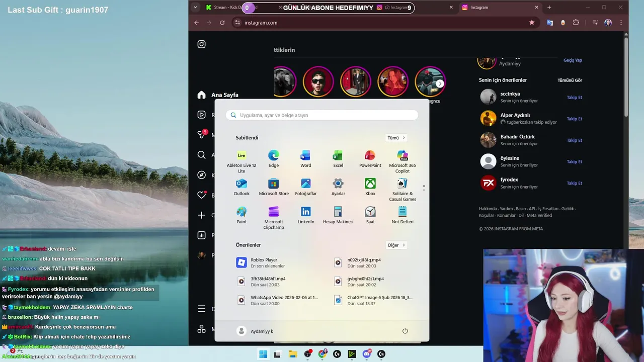Reload the instagram.com page
Image resolution: width=644 pixels, height=362 pixels.
[222, 23]
